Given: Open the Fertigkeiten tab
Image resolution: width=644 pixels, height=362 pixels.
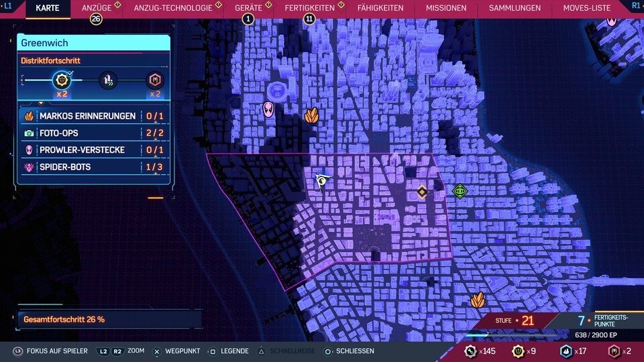Looking at the screenshot, I should (x=310, y=8).
